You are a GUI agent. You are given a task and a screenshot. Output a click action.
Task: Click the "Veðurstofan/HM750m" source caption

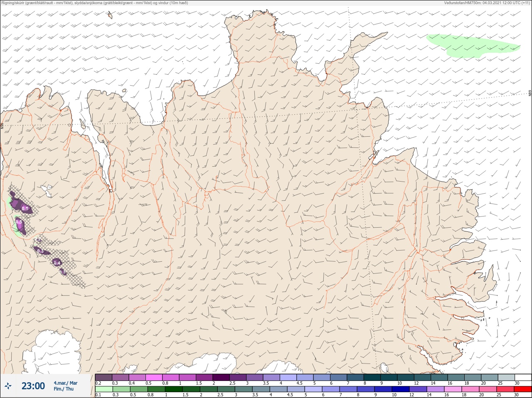coord(487,3)
